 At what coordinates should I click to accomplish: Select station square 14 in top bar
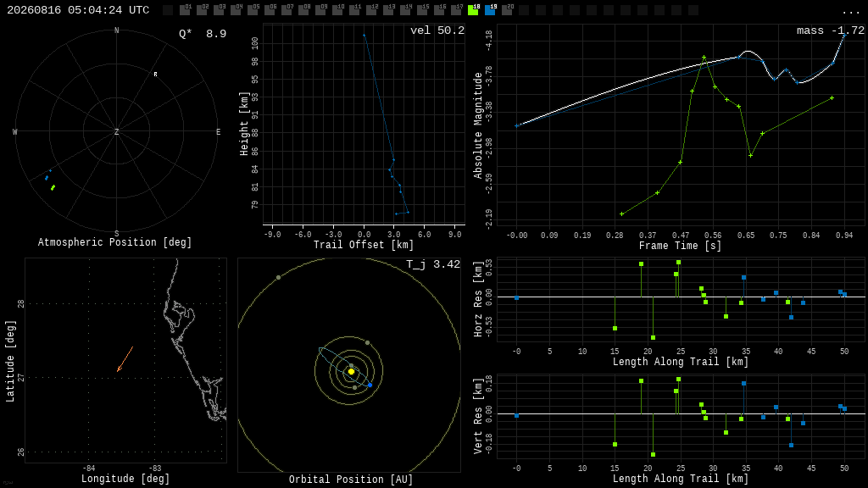coord(405,10)
